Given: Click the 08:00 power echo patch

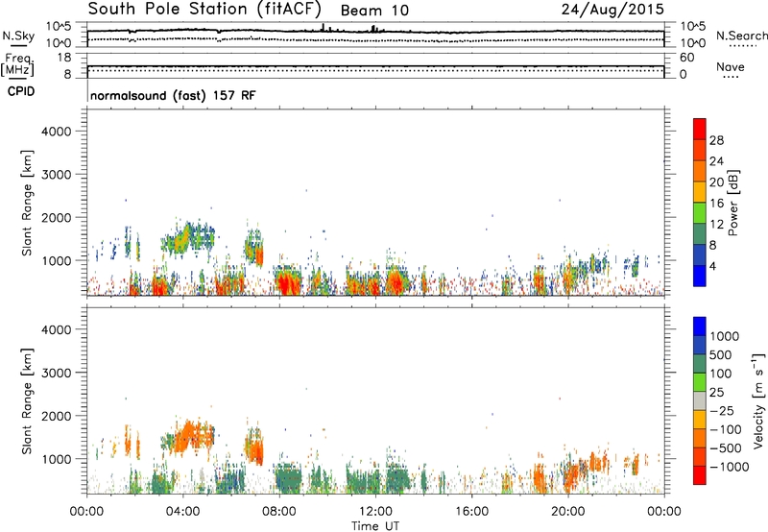Looking at the screenshot, I should tap(287, 280).
